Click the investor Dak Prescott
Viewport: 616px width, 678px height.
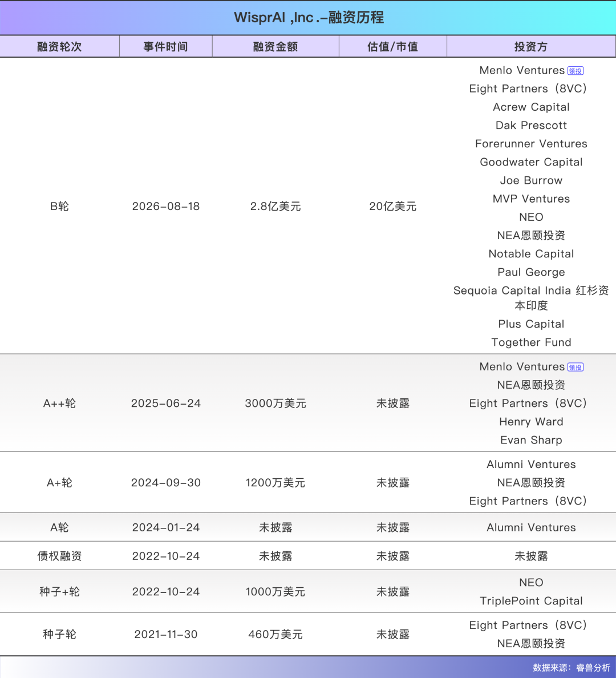pyautogui.click(x=531, y=126)
